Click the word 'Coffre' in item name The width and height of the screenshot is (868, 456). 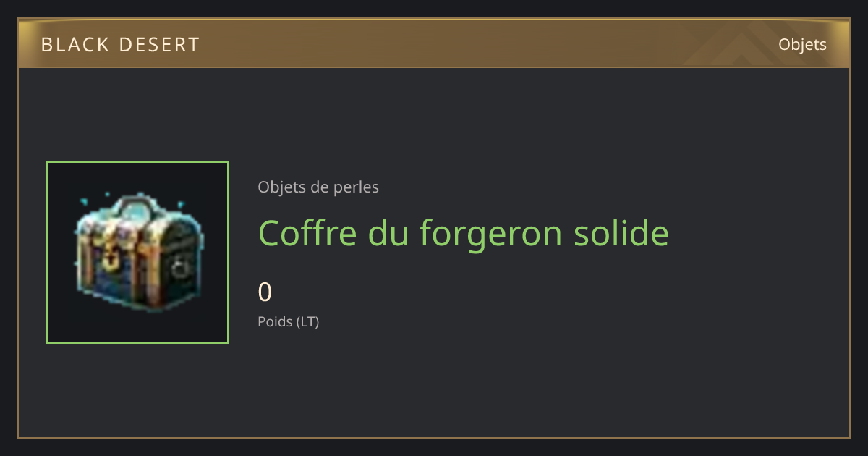point(307,233)
